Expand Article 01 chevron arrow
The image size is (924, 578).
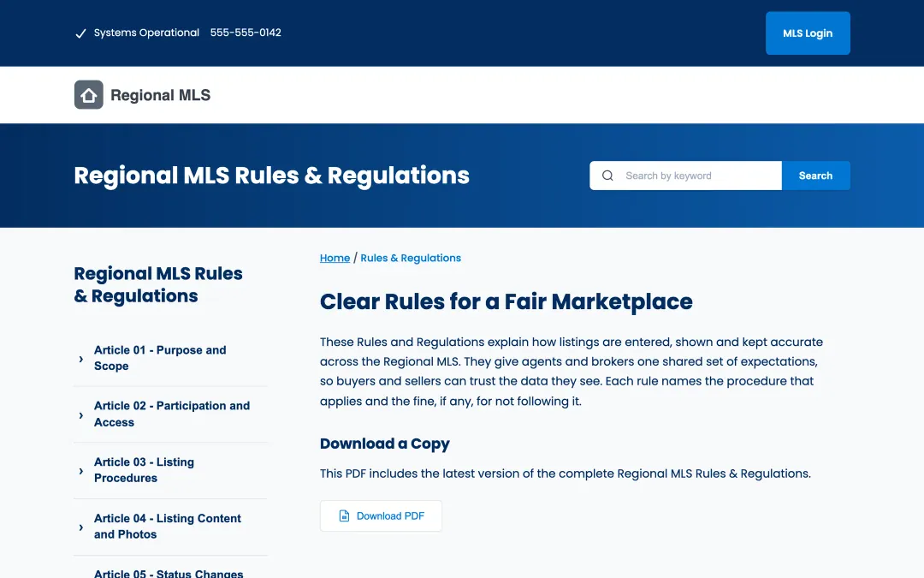tap(80, 359)
